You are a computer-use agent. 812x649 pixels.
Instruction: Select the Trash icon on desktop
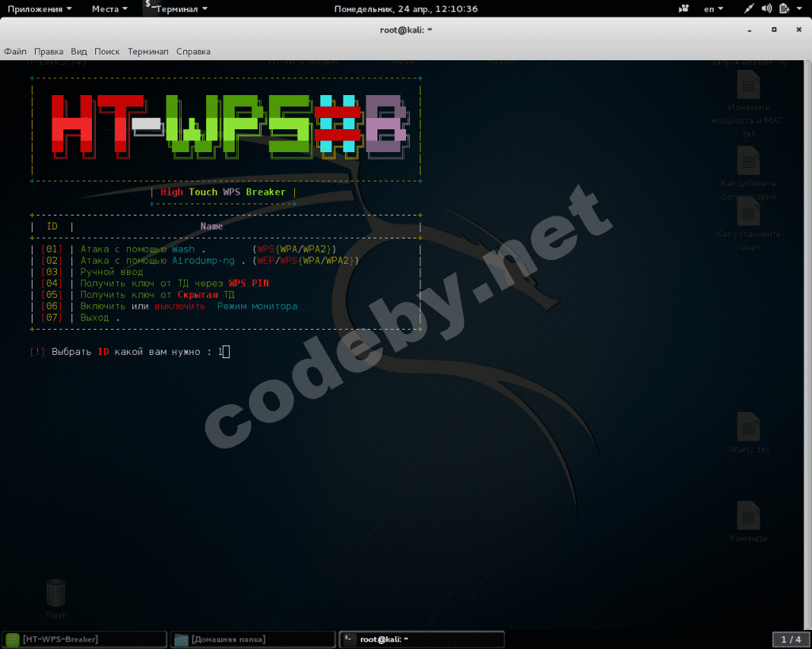56,599
